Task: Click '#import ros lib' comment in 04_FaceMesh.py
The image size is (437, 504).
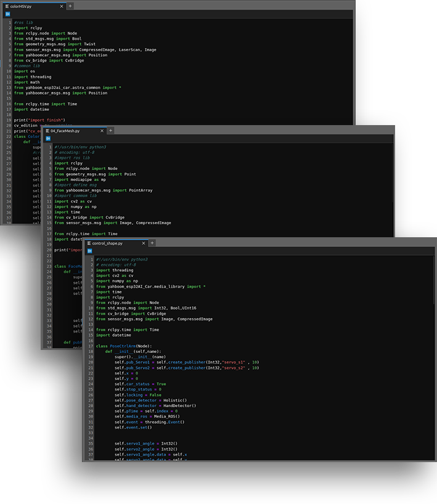Action: coord(72,158)
